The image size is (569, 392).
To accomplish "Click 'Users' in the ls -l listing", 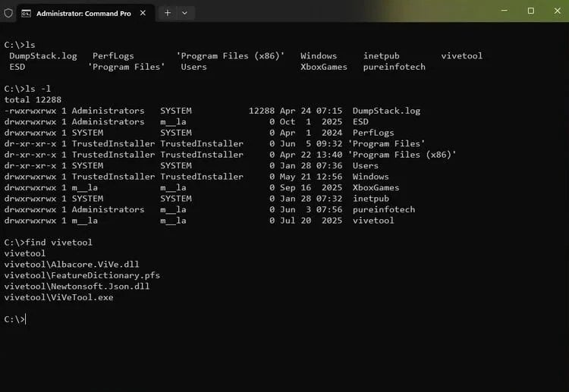I will pos(366,166).
